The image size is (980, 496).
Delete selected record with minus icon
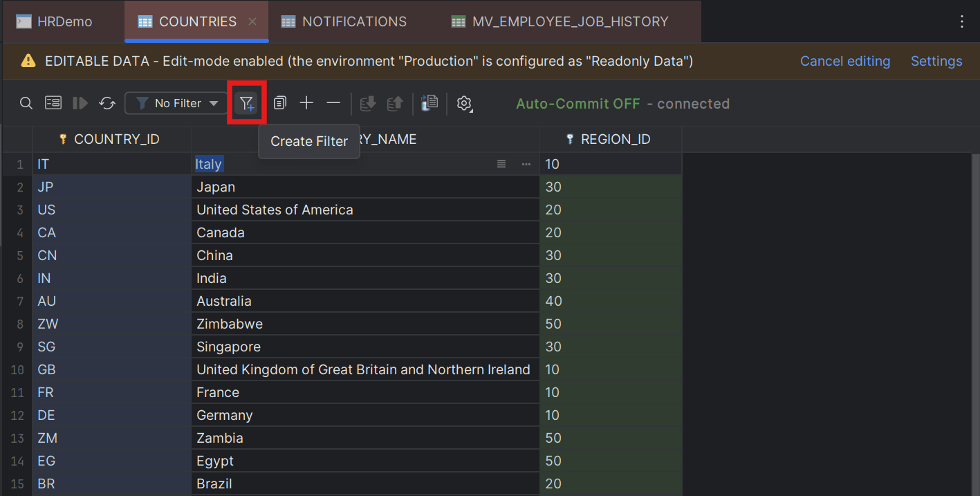333,103
